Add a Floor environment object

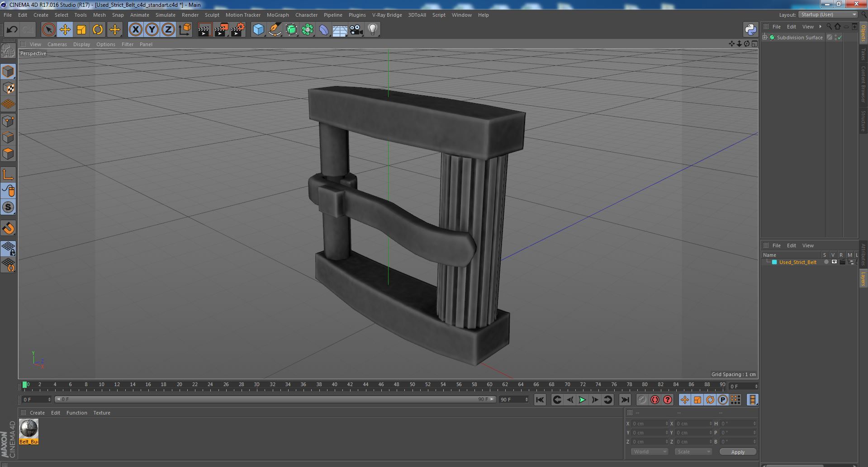click(340, 30)
